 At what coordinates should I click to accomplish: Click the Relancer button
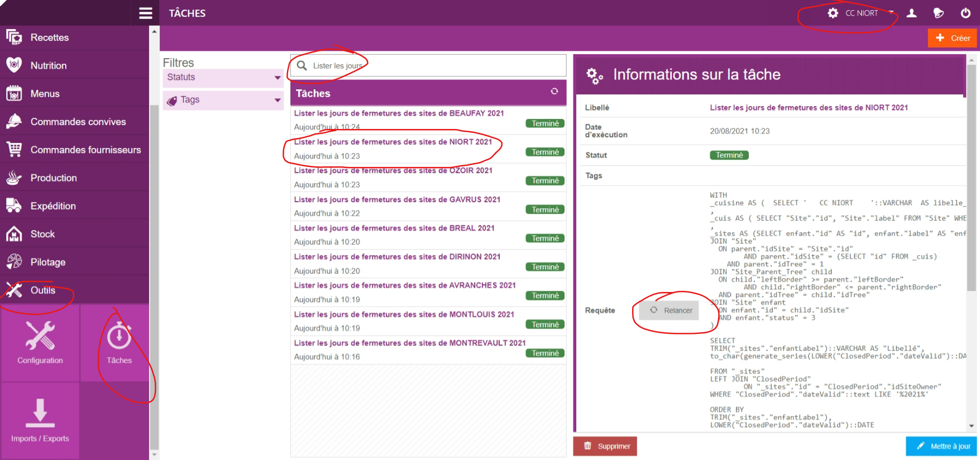tap(669, 310)
